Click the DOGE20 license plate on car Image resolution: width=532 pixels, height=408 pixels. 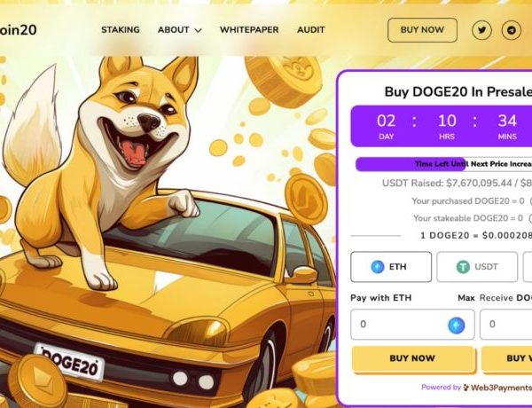tap(70, 362)
